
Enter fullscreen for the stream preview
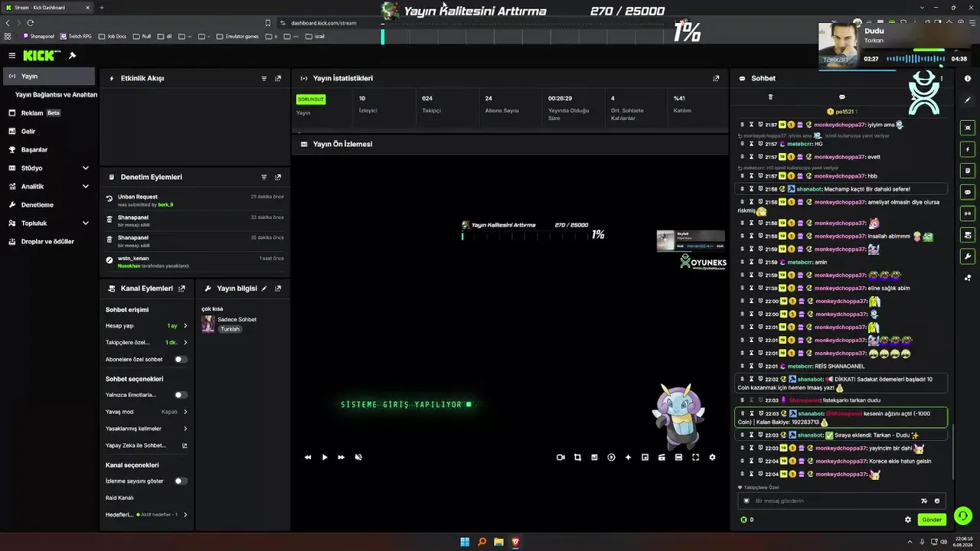point(695,457)
